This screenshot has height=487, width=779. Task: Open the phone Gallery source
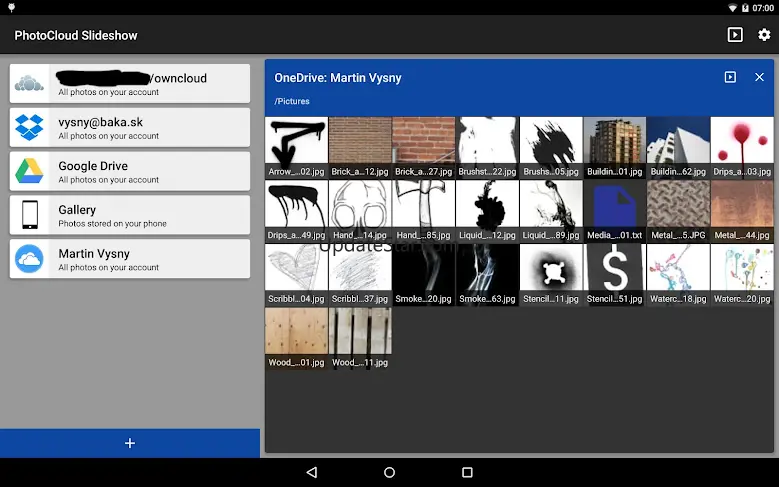coord(130,215)
